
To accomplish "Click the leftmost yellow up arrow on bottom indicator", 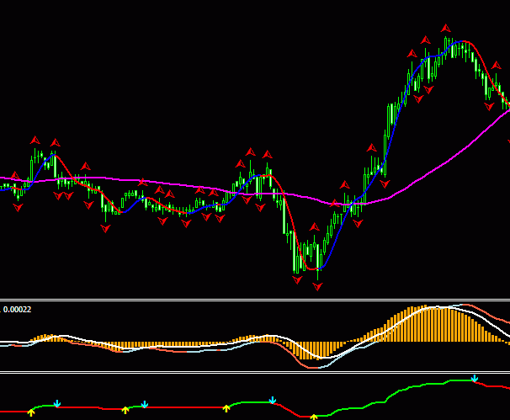I will (31, 412).
